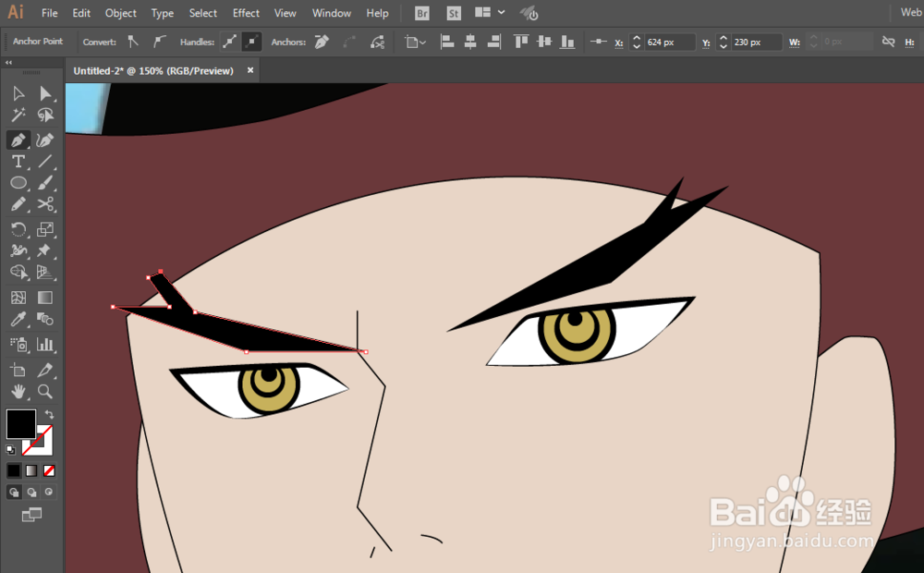This screenshot has height=573, width=924.
Task: Click the black Fill color swatch
Action: tap(20, 424)
